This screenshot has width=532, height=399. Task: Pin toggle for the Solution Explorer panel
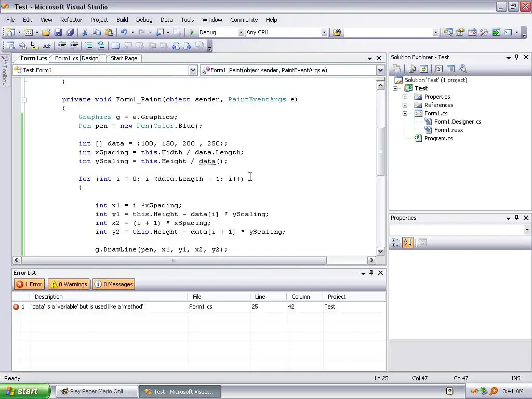pos(517,57)
